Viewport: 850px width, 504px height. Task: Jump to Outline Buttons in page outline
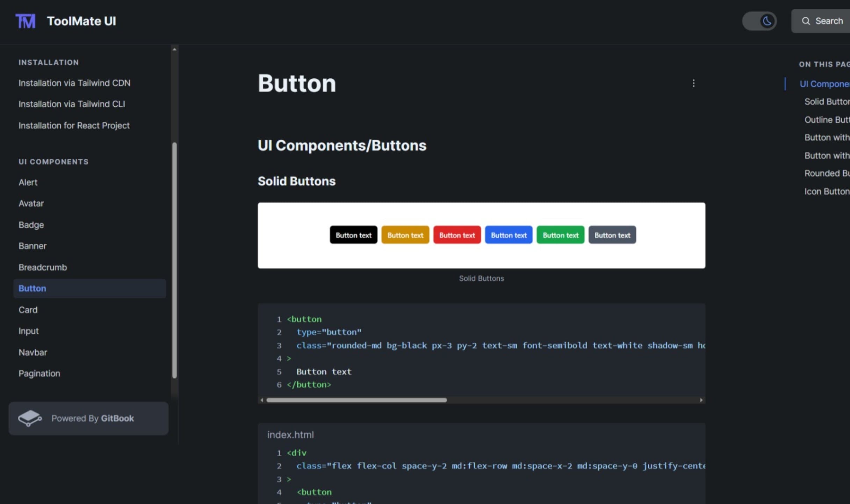pos(827,120)
